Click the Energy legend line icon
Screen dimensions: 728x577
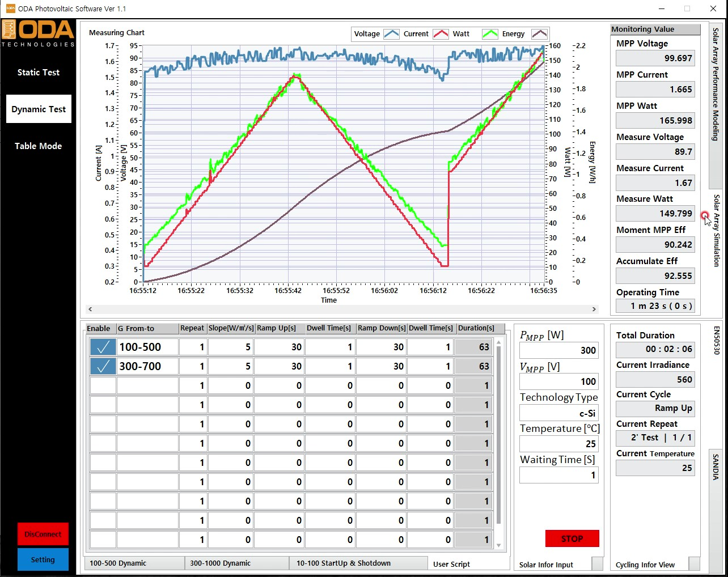(539, 34)
